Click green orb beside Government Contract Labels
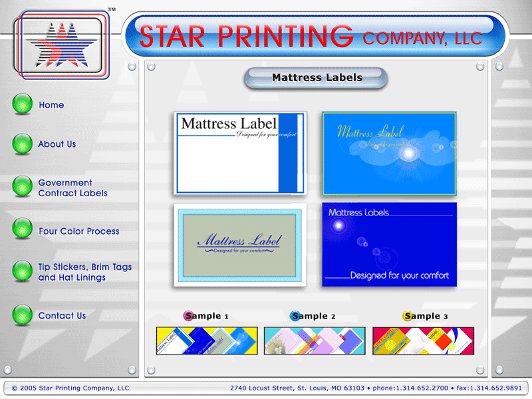Image resolution: width=532 pixels, height=399 pixels. pos(22,187)
